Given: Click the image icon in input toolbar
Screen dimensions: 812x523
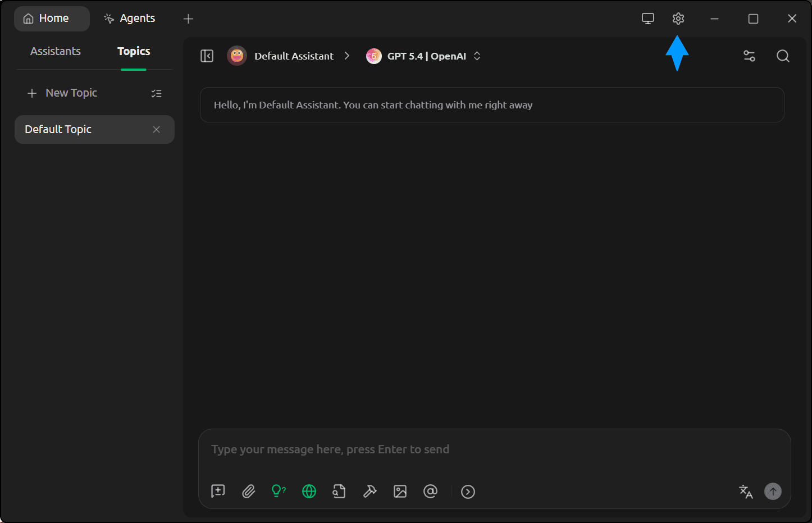Looking at the screenshot, I should (400, 492).
